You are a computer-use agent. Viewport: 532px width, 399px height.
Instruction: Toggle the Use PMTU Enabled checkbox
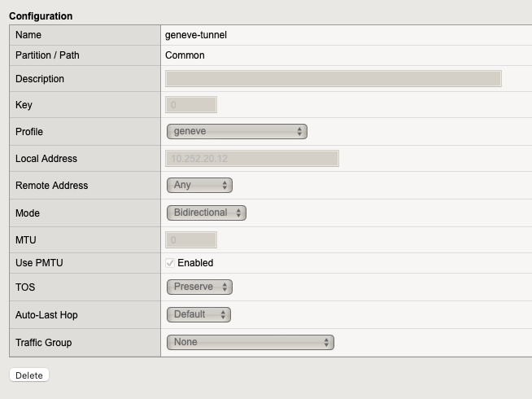pos(170,263)
